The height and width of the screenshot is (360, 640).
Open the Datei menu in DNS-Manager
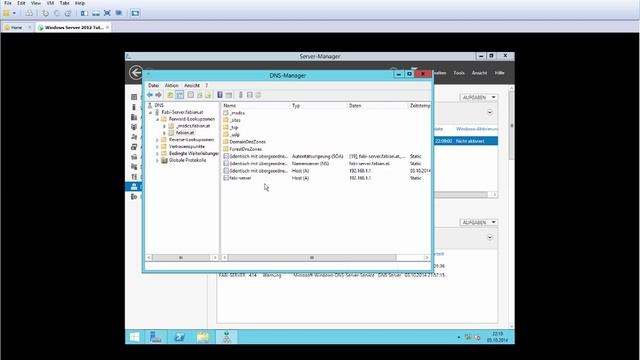tap(153, 85)
